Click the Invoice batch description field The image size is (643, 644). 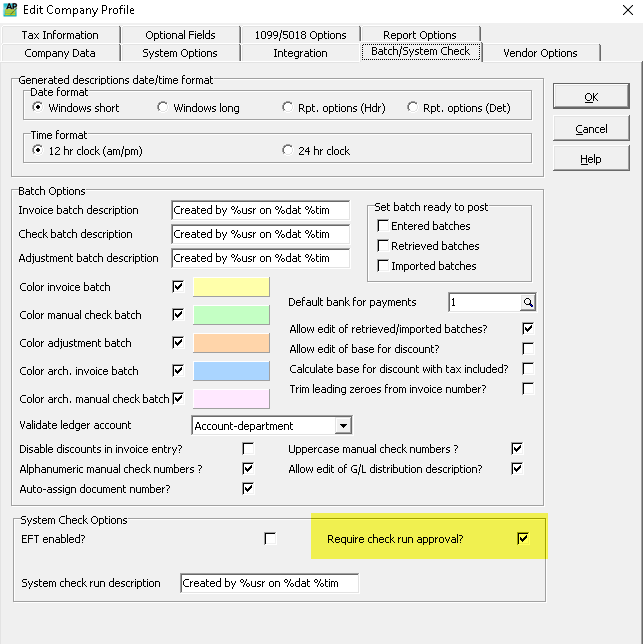pos(260,211)
